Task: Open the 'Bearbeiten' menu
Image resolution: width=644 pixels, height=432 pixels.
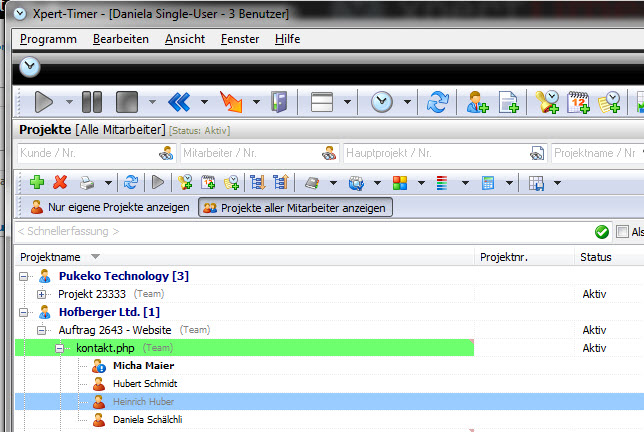Action: 121,39
